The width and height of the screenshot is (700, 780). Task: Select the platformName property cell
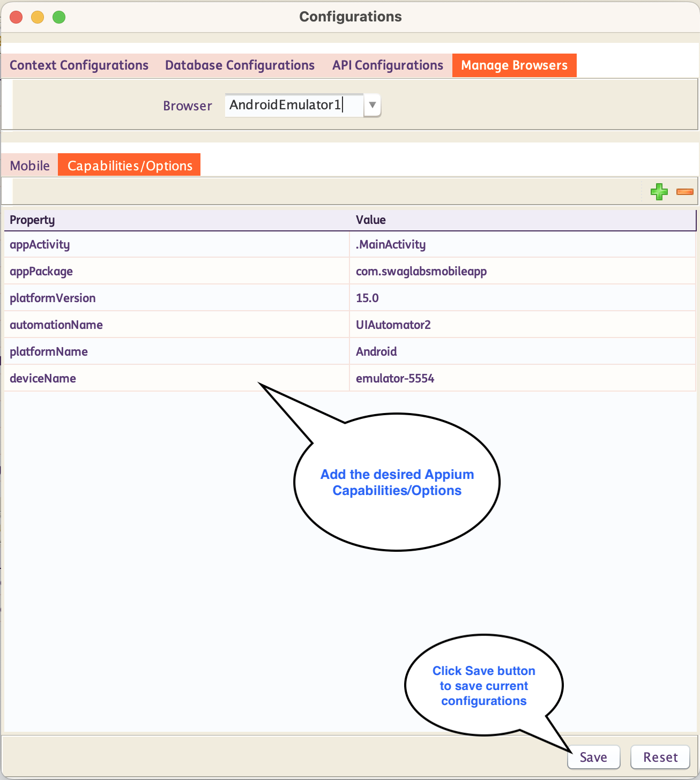49,352
